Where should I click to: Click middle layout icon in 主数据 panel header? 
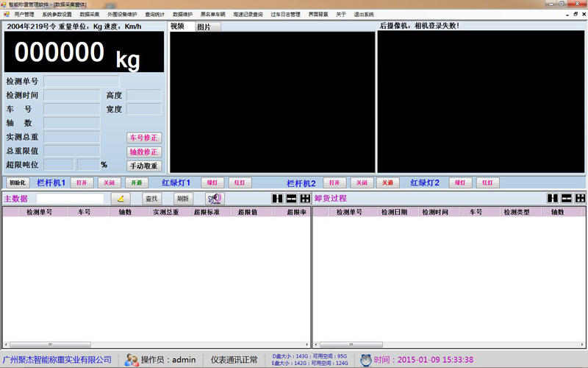291,199
